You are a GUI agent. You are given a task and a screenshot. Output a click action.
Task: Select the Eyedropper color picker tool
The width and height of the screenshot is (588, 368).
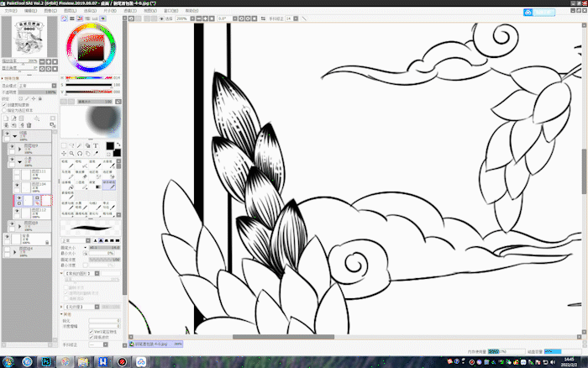(x=96, y=154)
